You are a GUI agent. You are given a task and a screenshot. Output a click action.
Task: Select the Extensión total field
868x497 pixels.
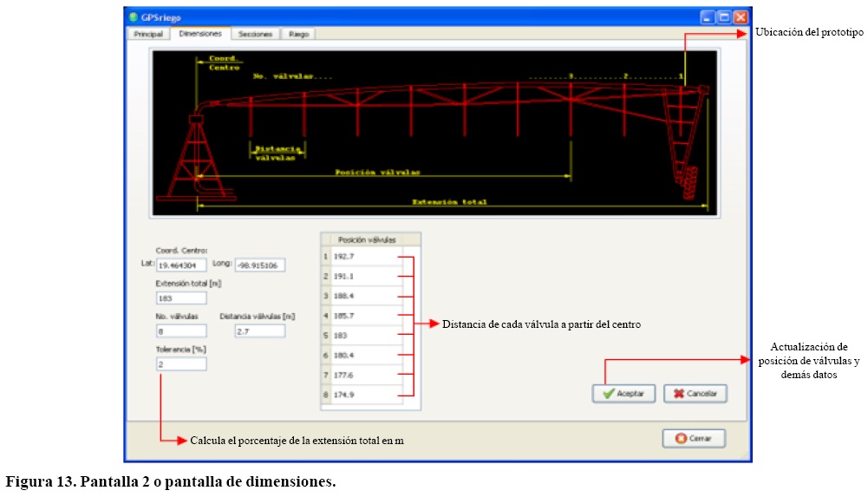180,298
